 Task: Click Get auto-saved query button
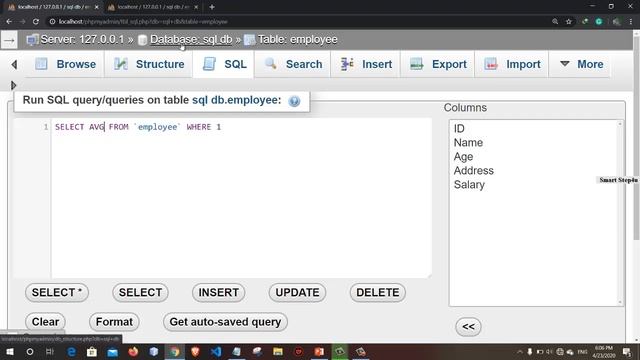(x=225, y=322)
